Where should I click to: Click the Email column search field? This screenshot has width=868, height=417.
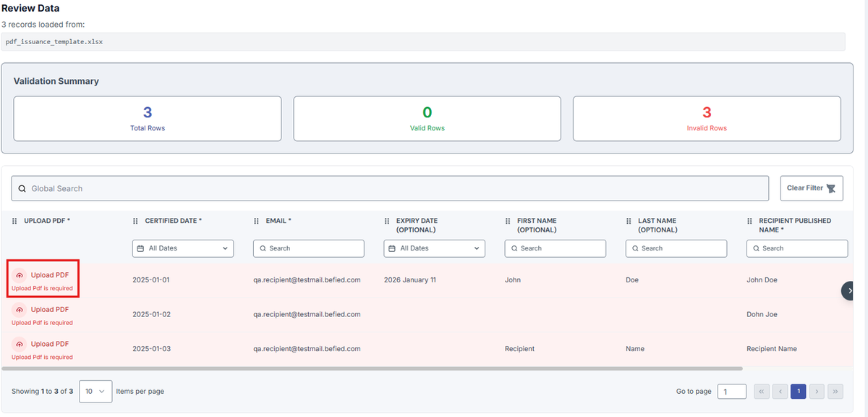(x=309, y=248)
